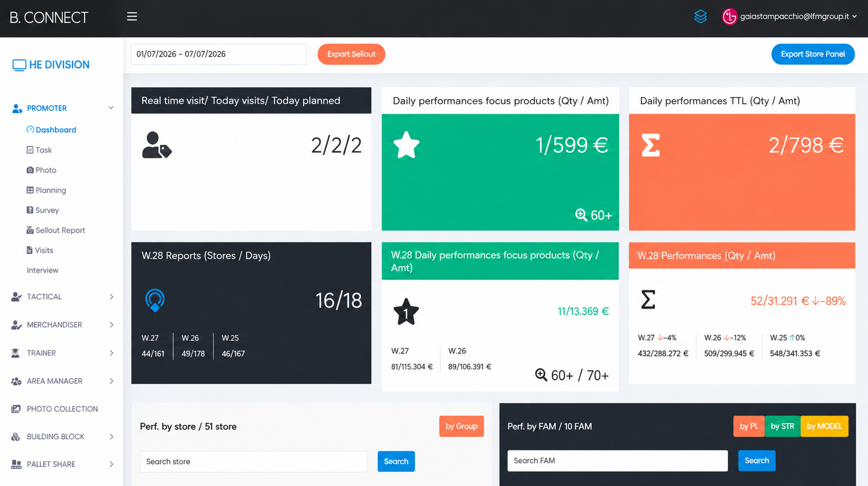Switch FAM view to by STR
Image resolution: width=868 pixels, height=486 pixels.
[x=782, y=426]
